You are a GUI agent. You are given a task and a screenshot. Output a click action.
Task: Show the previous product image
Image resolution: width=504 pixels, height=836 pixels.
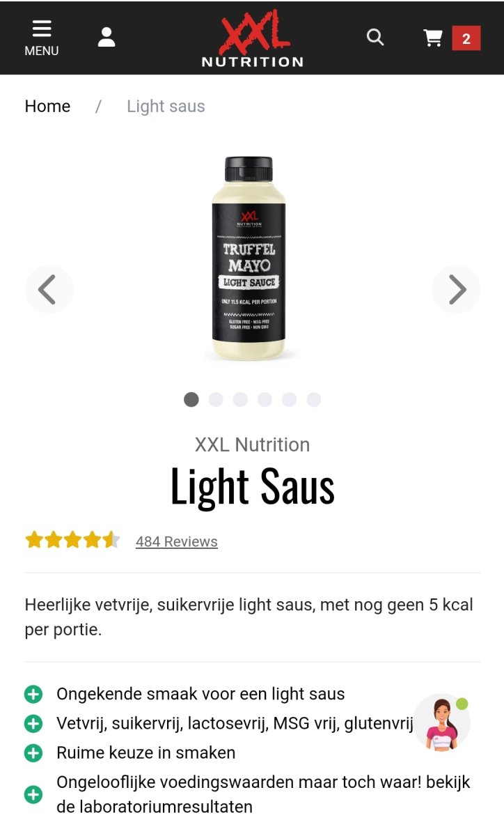point(49,289)
